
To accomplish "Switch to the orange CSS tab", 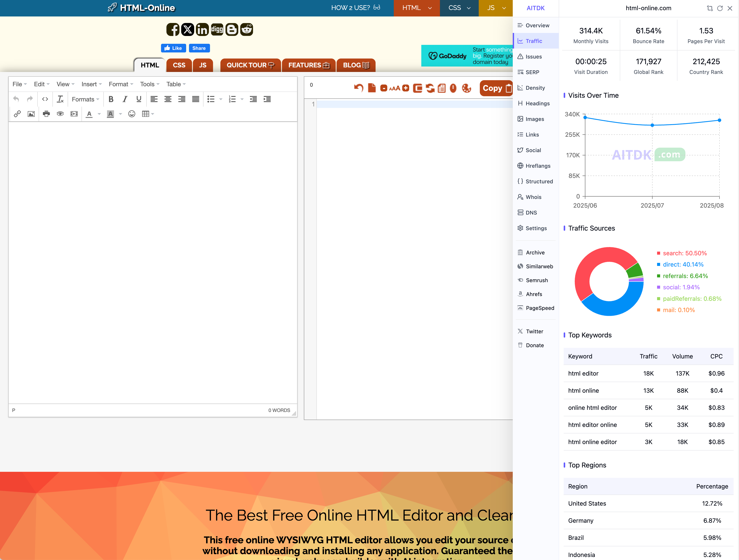I will point(179,65).
